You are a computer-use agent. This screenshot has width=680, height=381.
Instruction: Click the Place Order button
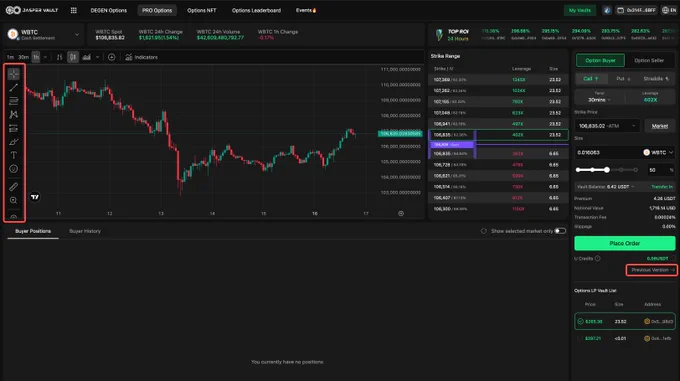(624, 243)
